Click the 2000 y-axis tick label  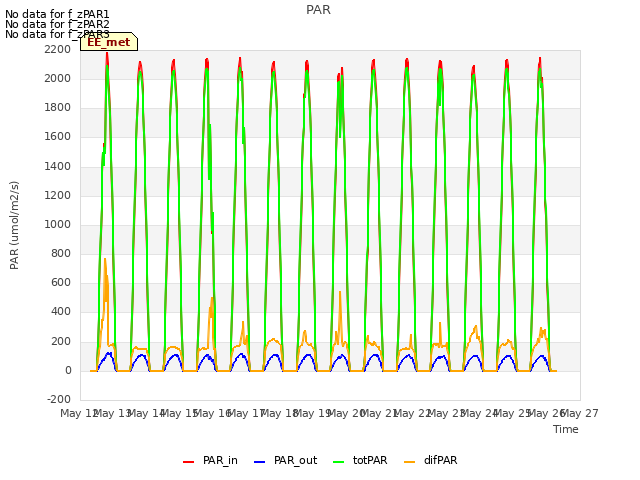click(58, 78)
